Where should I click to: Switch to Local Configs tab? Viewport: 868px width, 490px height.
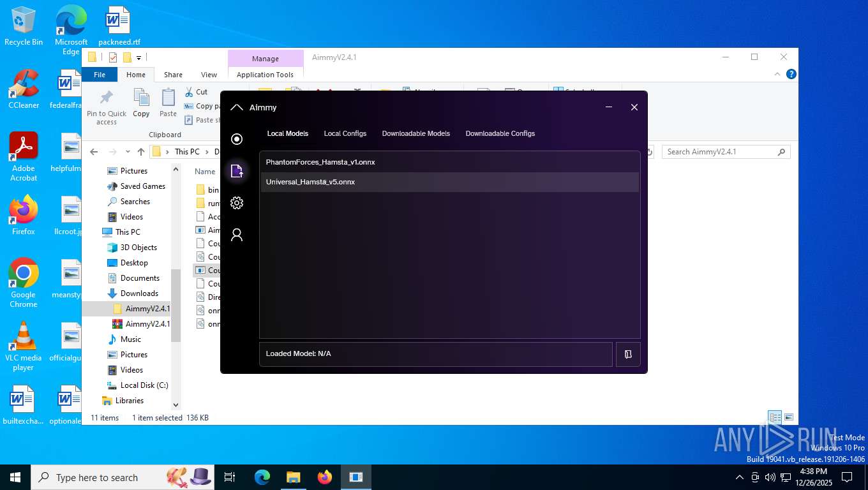pos(345,133)
